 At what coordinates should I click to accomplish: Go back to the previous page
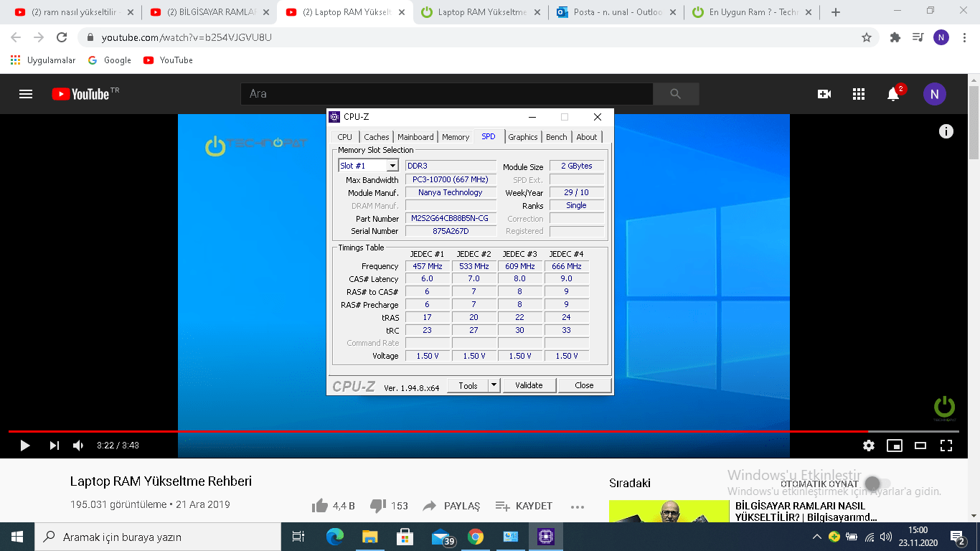click(16, 37)
